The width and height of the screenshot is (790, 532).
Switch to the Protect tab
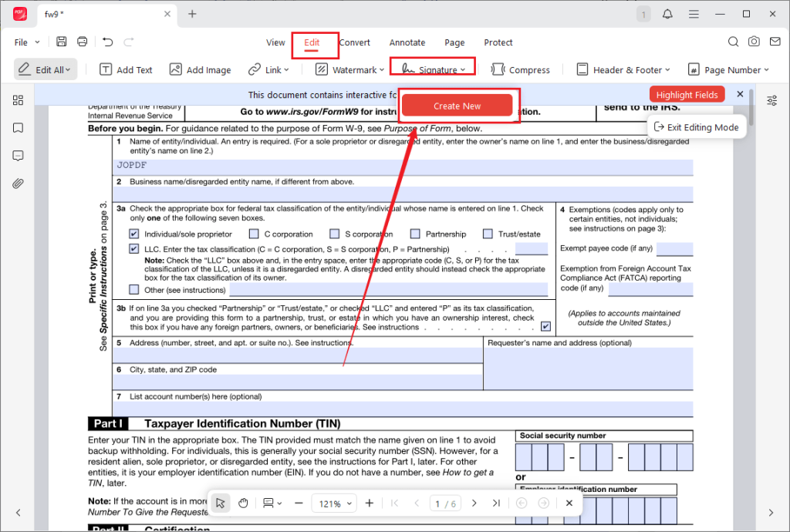(498, 42)
